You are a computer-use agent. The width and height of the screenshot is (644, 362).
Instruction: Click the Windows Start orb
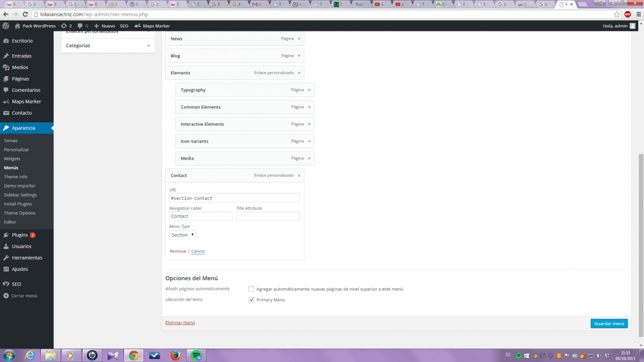[x=9, y=356]
